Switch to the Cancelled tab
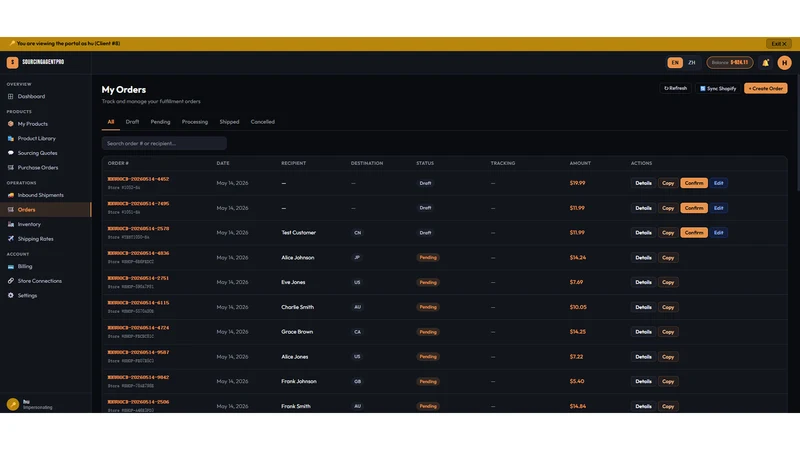Viewport: 800px width, 450px height. [262, 122]
